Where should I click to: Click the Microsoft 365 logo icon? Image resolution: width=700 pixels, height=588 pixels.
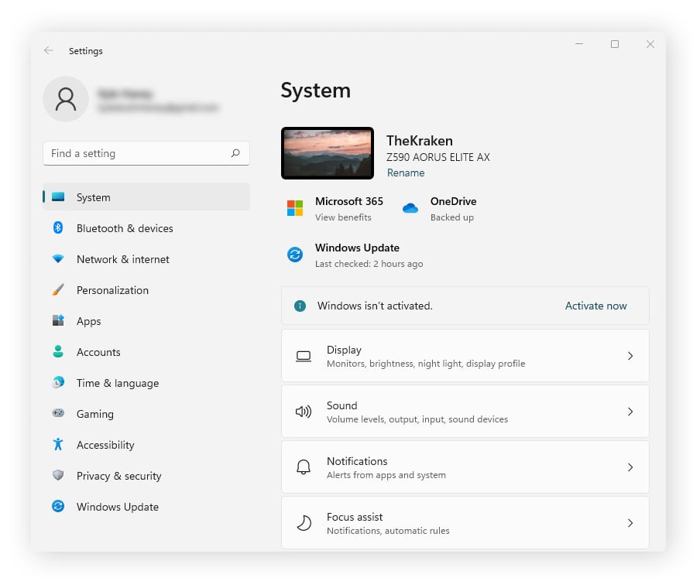[295, 208]
